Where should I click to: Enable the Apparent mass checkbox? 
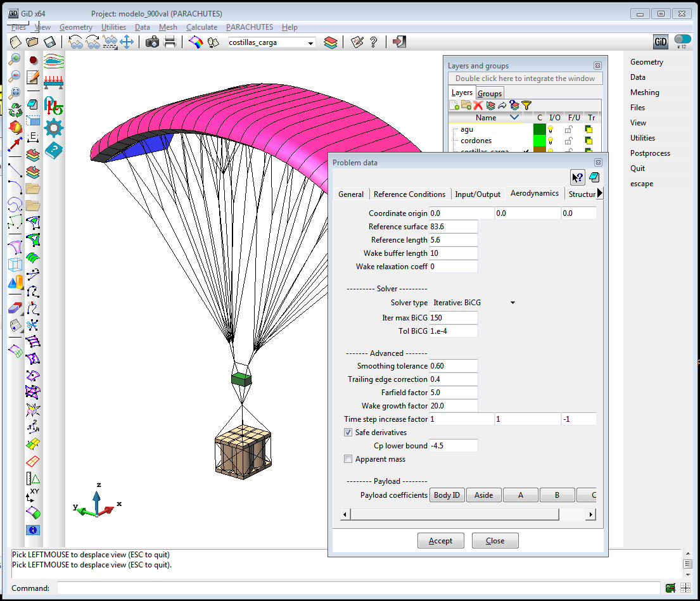348,459
